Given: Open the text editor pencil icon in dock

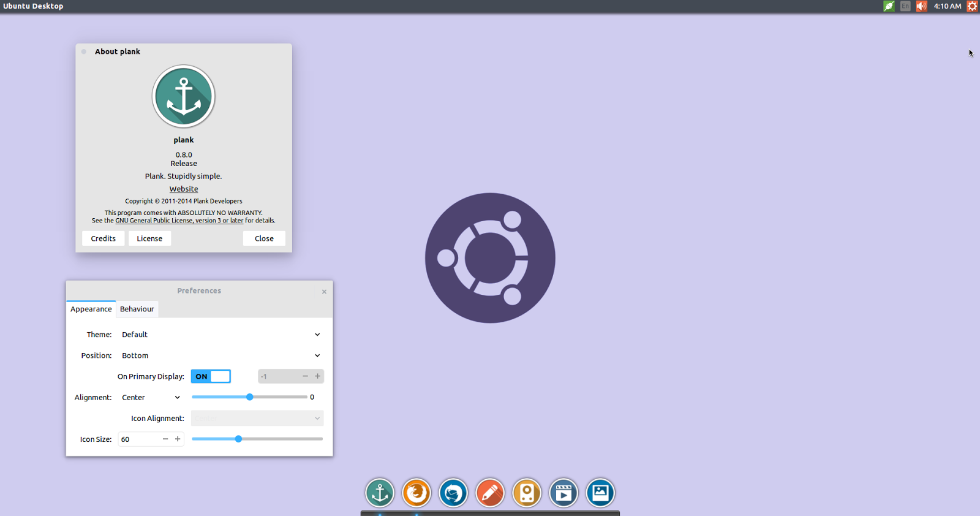Looking at the screenshot, I should click(490, 493).
